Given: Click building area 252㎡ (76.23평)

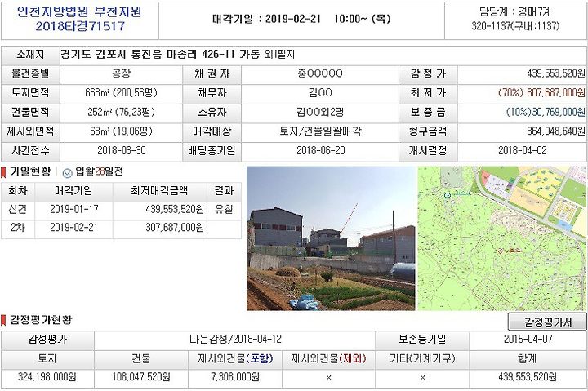Looking at the screenshot, I should click(121, 112).
